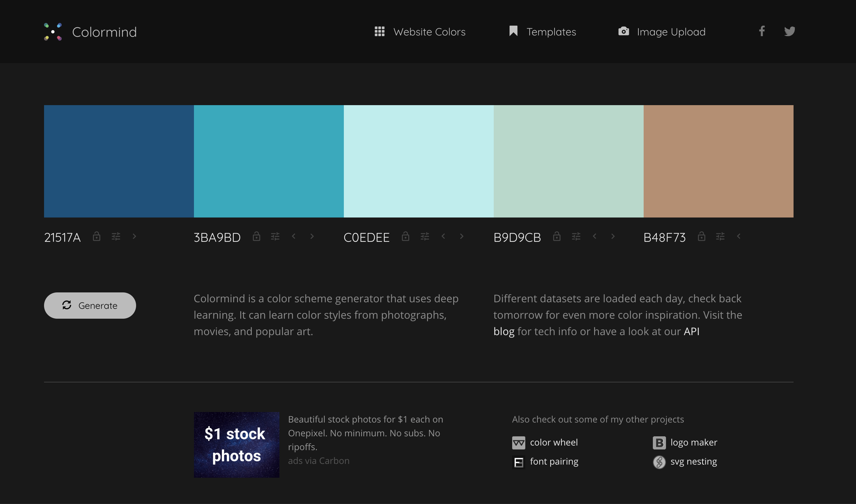Image resolution: width=856 pixels, height=504 pixels.
Task: Move B9D9CB color right with chevron
Action: click(613, 236)
